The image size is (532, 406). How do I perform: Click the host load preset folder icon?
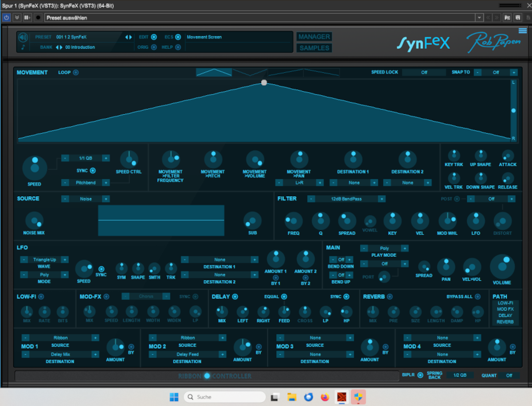(x=507, y=18)
